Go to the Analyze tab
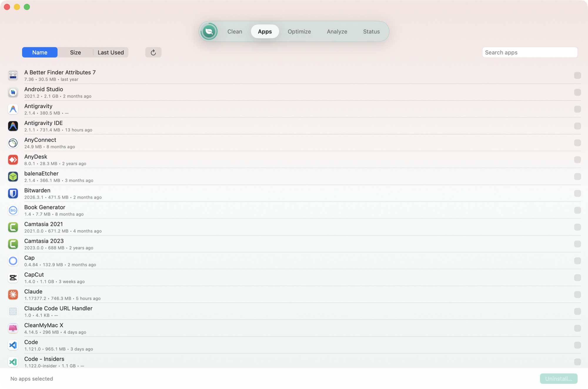 tap(337, 31)
